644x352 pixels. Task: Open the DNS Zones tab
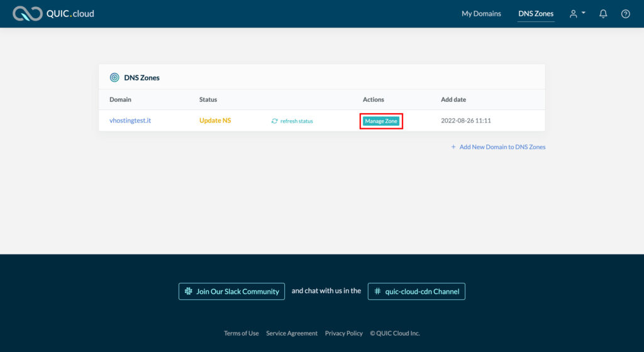tap(536, 14)
